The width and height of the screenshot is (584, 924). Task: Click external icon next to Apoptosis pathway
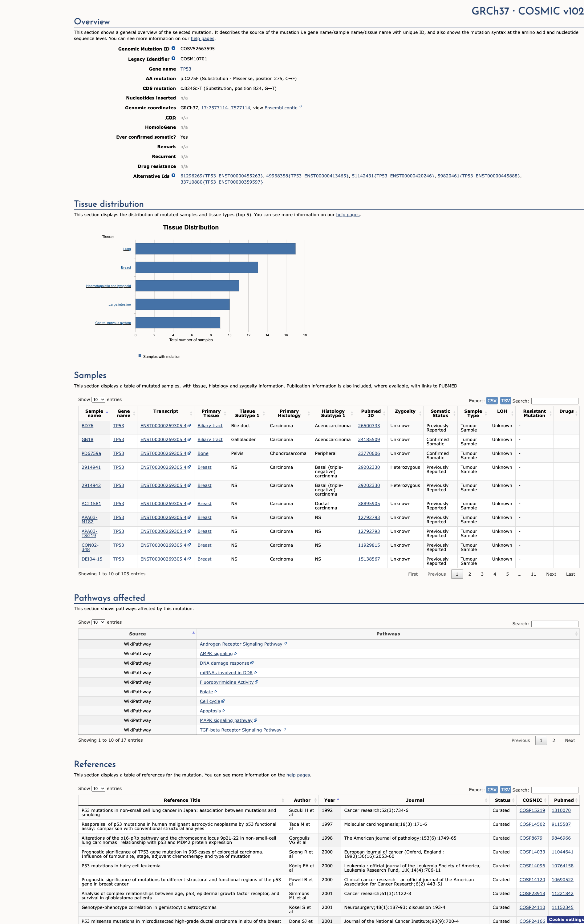[x=224, y=711]
